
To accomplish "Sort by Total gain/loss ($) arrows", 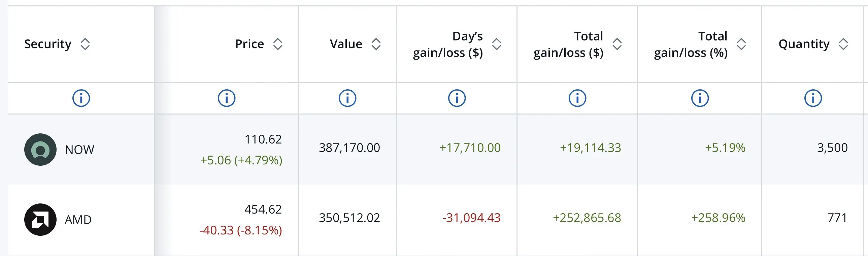I will [x=617, y=44].
